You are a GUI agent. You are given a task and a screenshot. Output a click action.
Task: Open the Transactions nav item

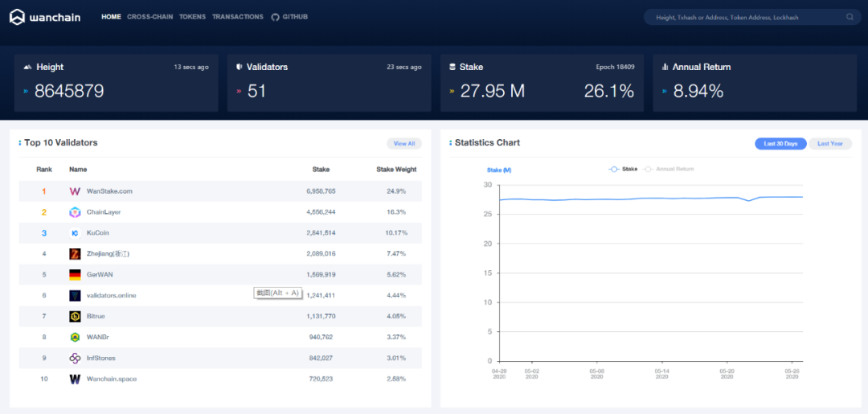click(x=237, y=17)
